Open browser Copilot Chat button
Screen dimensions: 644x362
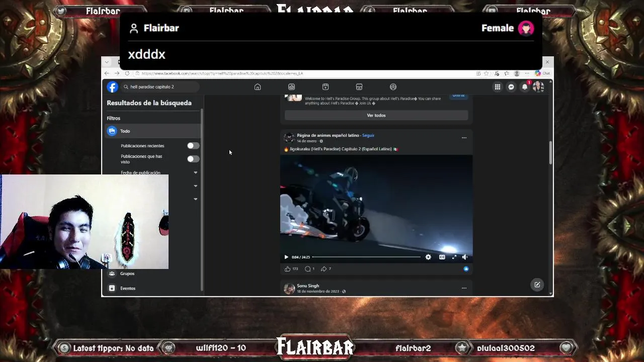tap(542, 73)
